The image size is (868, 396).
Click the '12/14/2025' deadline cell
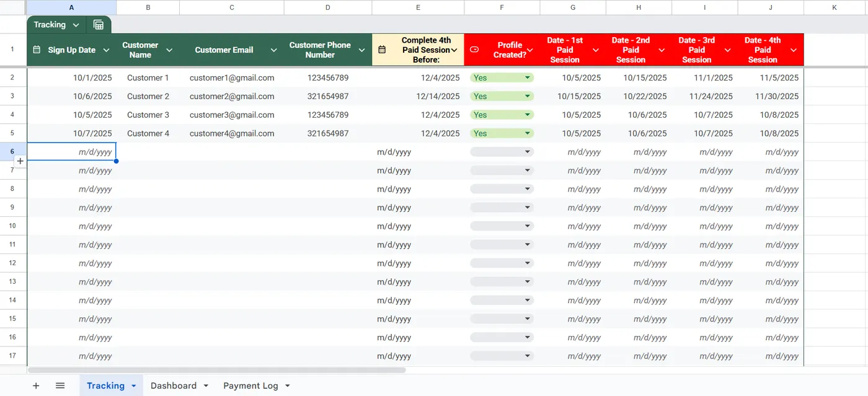(x=418, y=96)
